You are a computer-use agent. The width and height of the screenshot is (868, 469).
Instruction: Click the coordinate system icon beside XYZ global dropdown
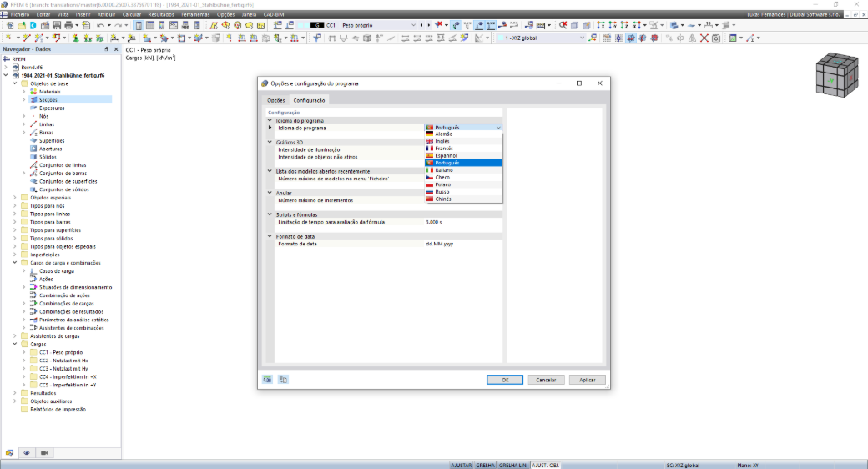tap(593, 38)
